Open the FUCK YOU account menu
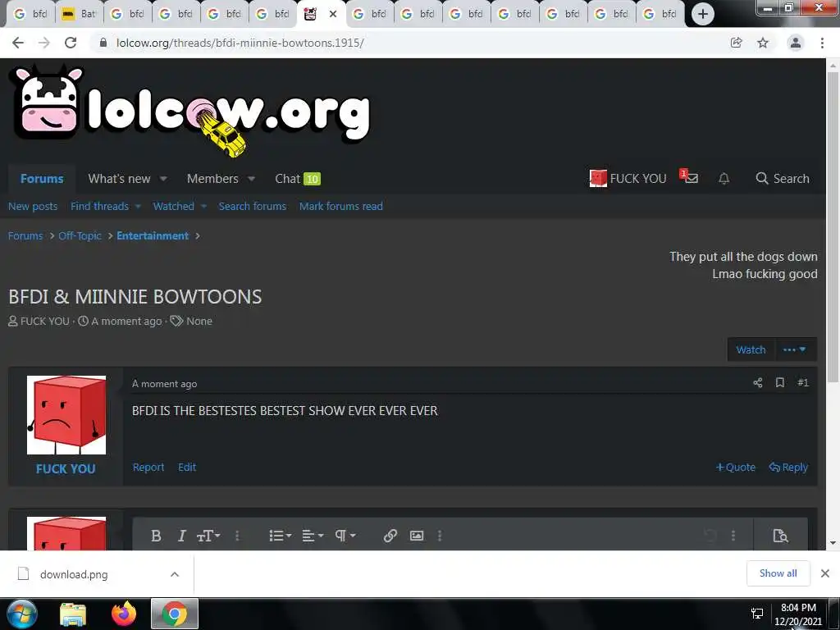 [628, 178]
